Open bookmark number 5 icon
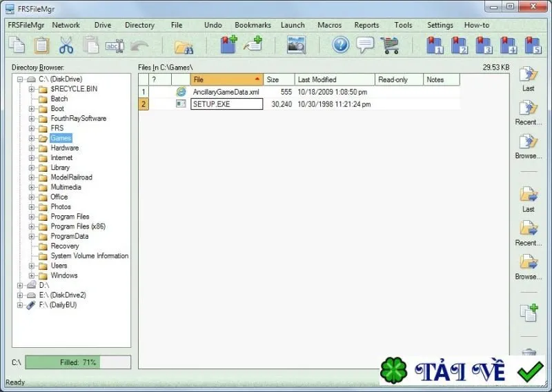The image size is (552, 392). [533, 45]
